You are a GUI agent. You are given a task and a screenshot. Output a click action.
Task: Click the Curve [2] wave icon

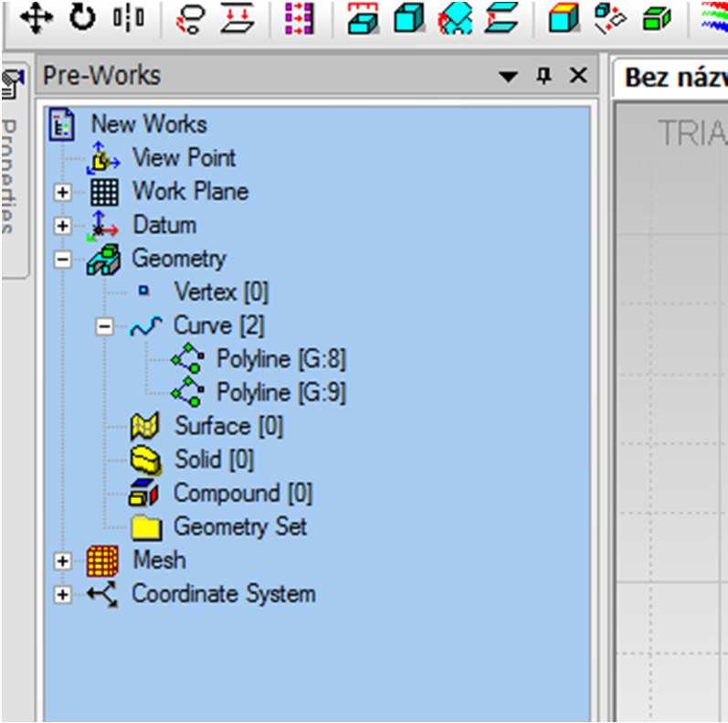(146, 326)
